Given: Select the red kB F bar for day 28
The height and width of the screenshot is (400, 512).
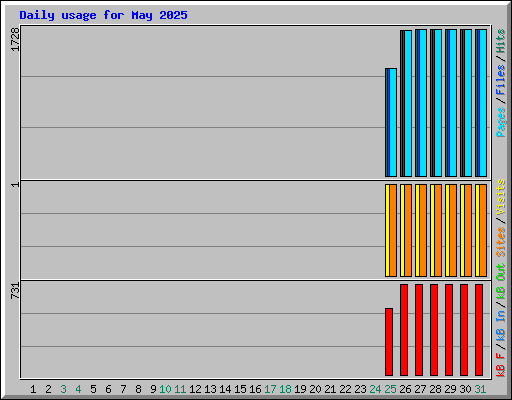Looking at the screenshot, I should 434,330.
